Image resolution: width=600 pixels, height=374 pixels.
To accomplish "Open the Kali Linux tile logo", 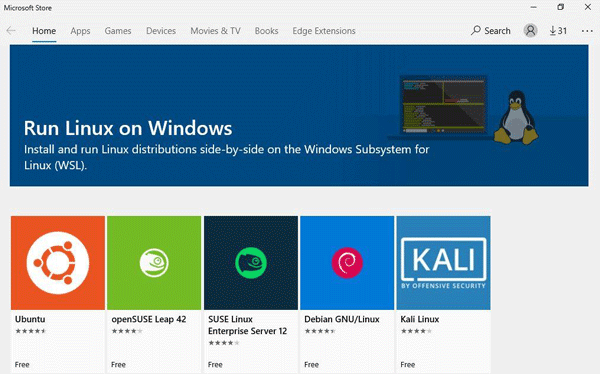I will click(443, 263).
